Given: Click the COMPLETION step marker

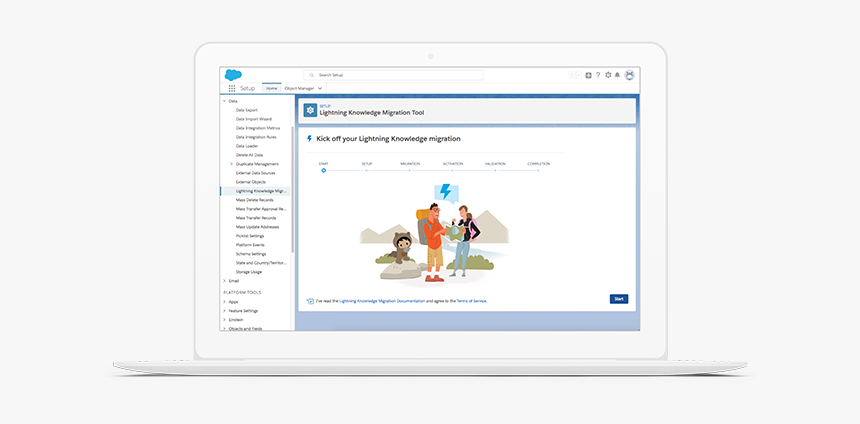Looking at the screenshot, I should pyautogui.click(x=538, y=171).
